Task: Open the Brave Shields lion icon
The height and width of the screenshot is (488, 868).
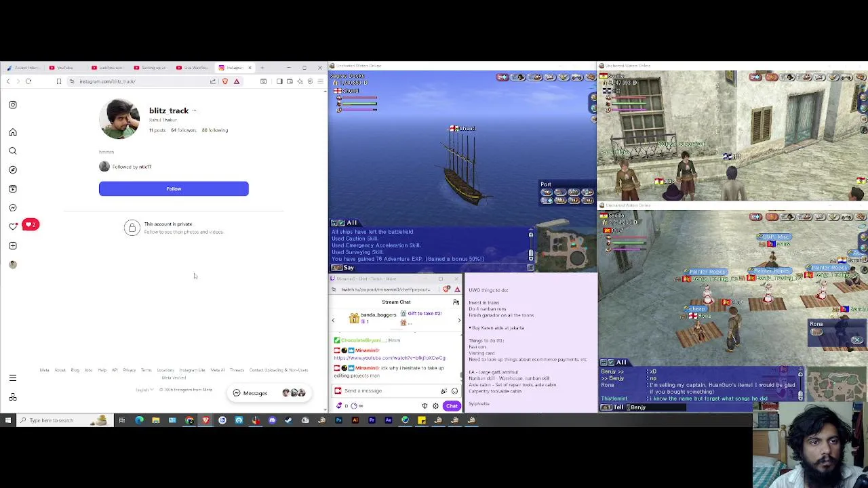Action: 225,81
